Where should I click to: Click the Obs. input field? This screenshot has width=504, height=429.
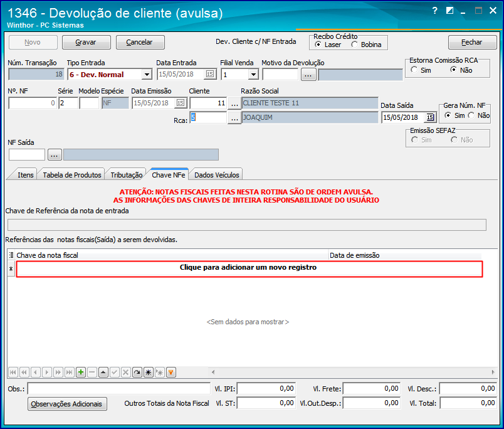point(118,388)
